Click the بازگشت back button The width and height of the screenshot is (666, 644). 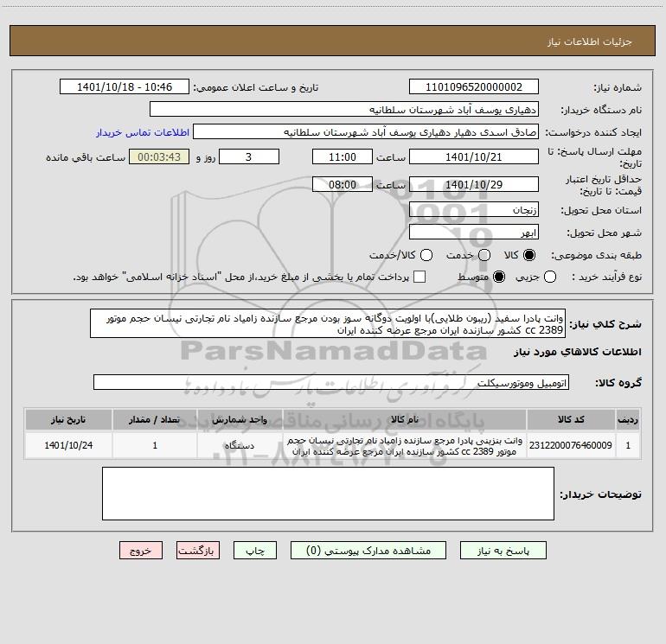pos(198,551)
